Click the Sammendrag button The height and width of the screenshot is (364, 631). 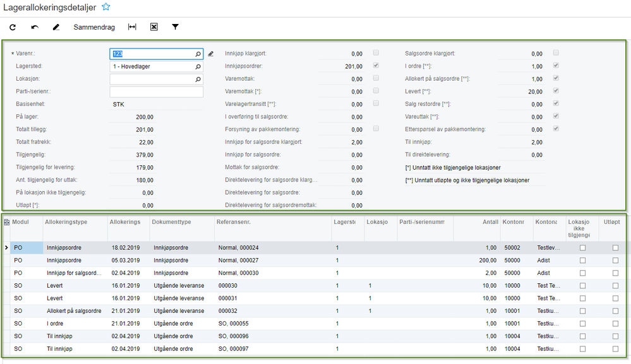pos(94,27)
